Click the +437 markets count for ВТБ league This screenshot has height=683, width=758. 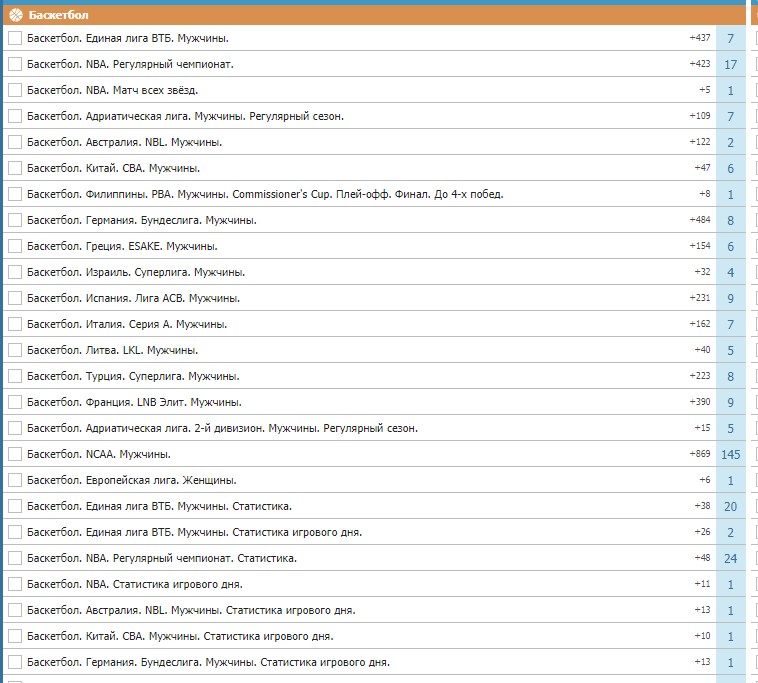(x=700, y=38)
